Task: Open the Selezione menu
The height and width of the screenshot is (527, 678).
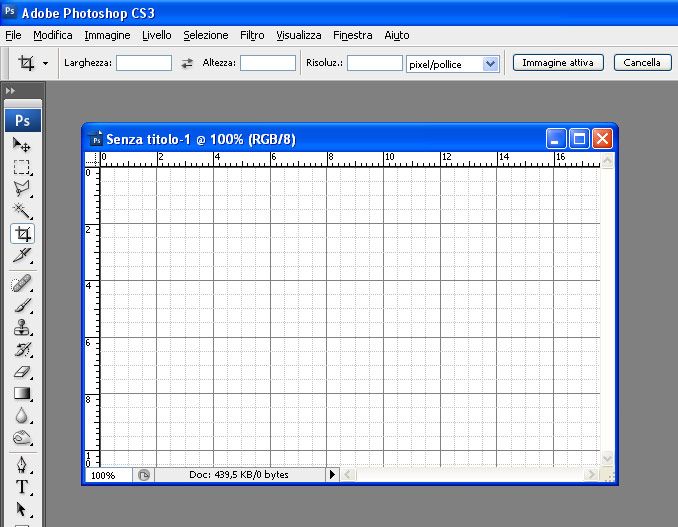Action: point(205,35)
